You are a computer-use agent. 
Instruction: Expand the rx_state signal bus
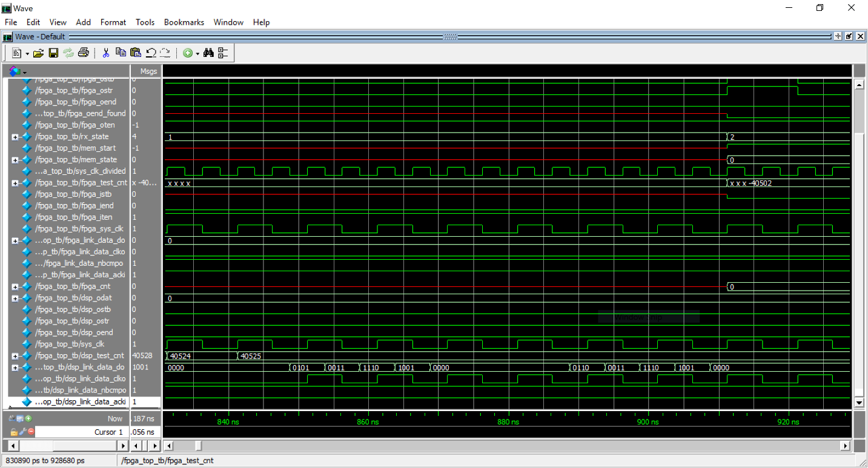point(15,137)
